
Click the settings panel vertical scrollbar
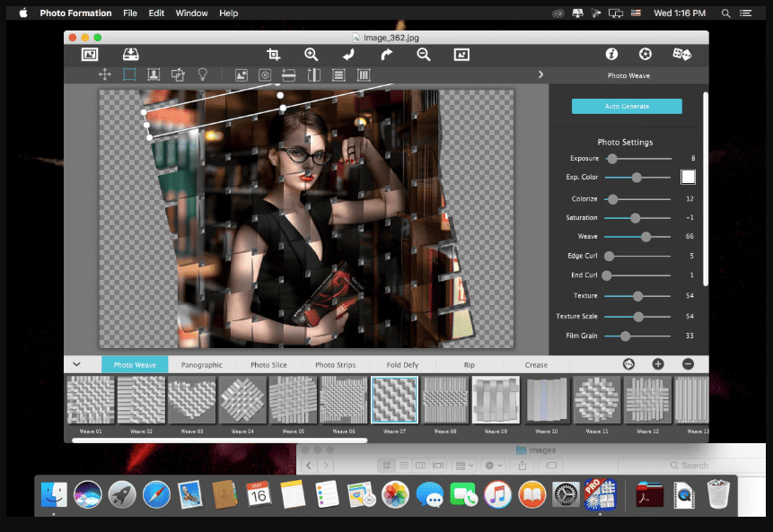[x=706, y=188]
